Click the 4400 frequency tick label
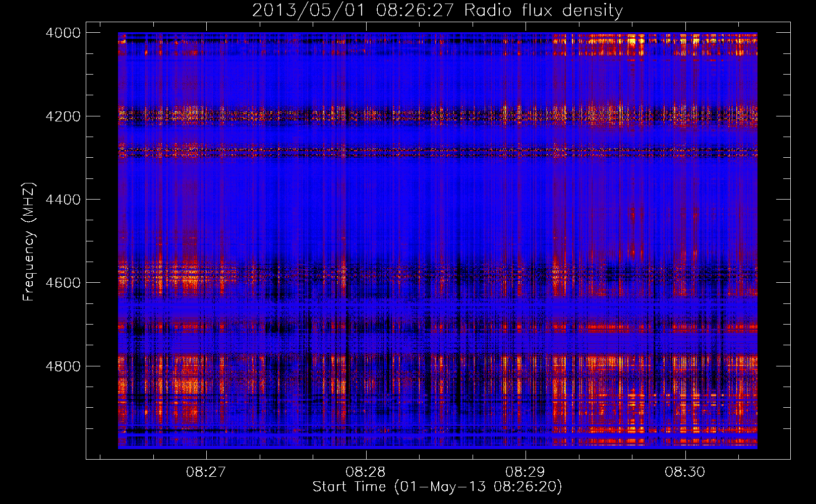This screenshot has height=504, width=816. pyautogui.click(x=63, y=200)
